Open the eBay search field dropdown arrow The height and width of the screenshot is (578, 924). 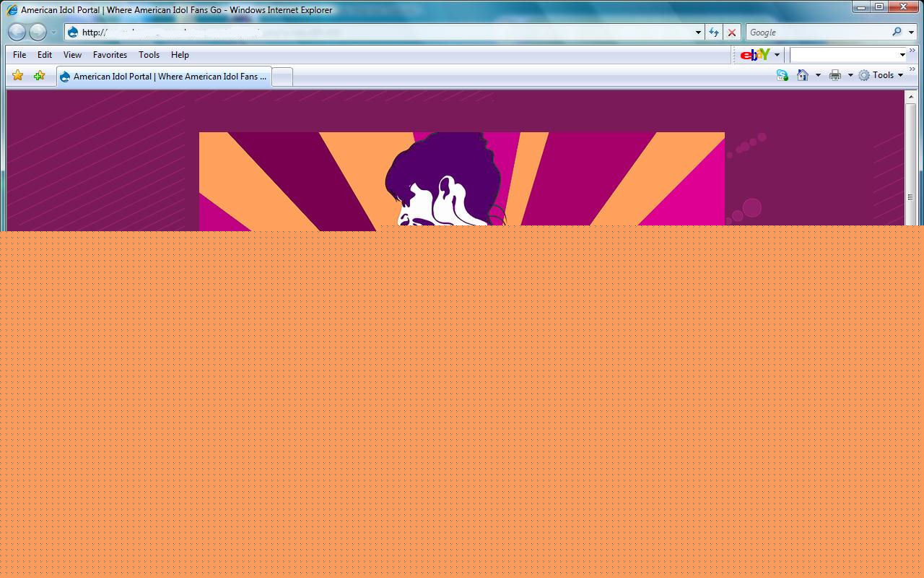pyautogui.click(x=902, y=55)
